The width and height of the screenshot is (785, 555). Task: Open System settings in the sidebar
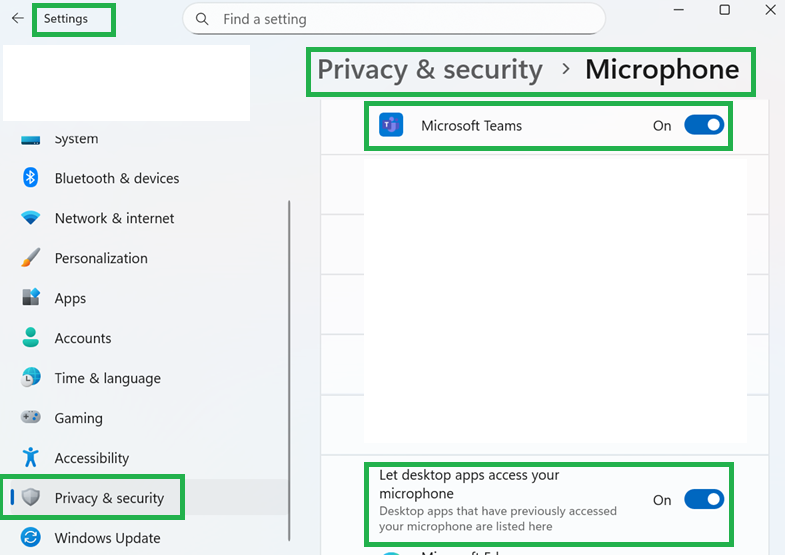[x=76, y=139]
